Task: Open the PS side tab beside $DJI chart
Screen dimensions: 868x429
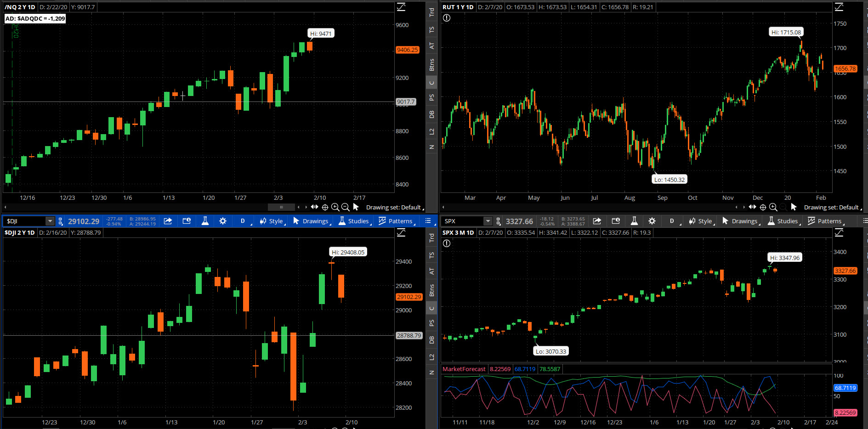Action: (431, 323)
